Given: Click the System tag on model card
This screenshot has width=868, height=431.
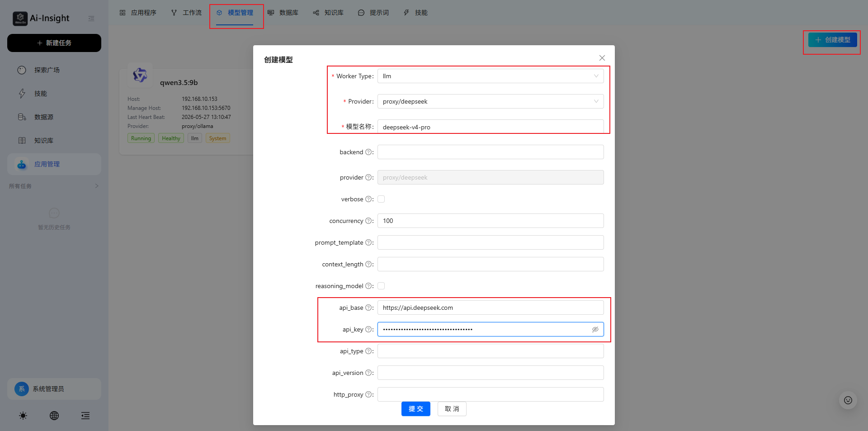Looking at the screenshot, I should point(218,138).
